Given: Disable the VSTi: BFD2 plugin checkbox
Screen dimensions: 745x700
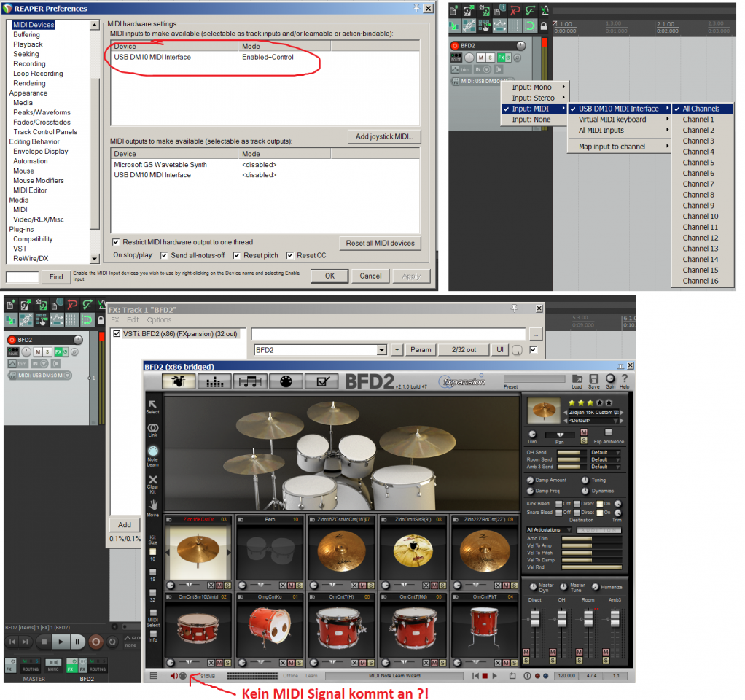Looking at the screenshot, I should 117,334.
